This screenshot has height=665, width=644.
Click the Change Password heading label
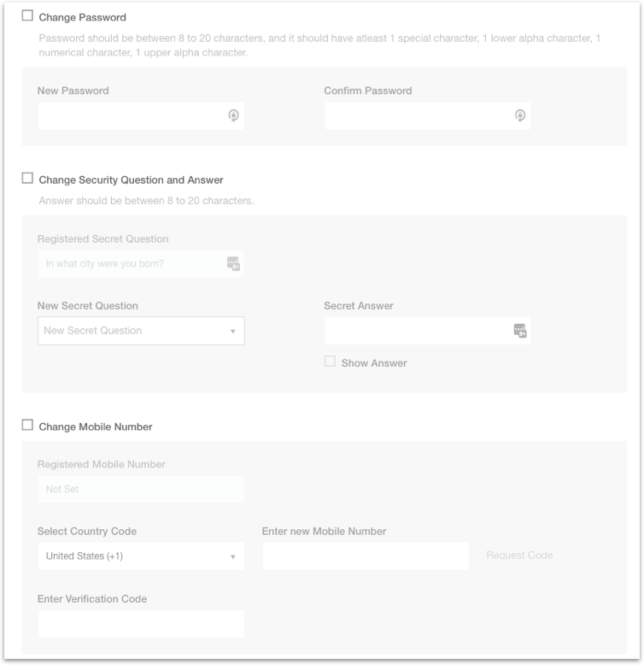[x=83, y=17]
